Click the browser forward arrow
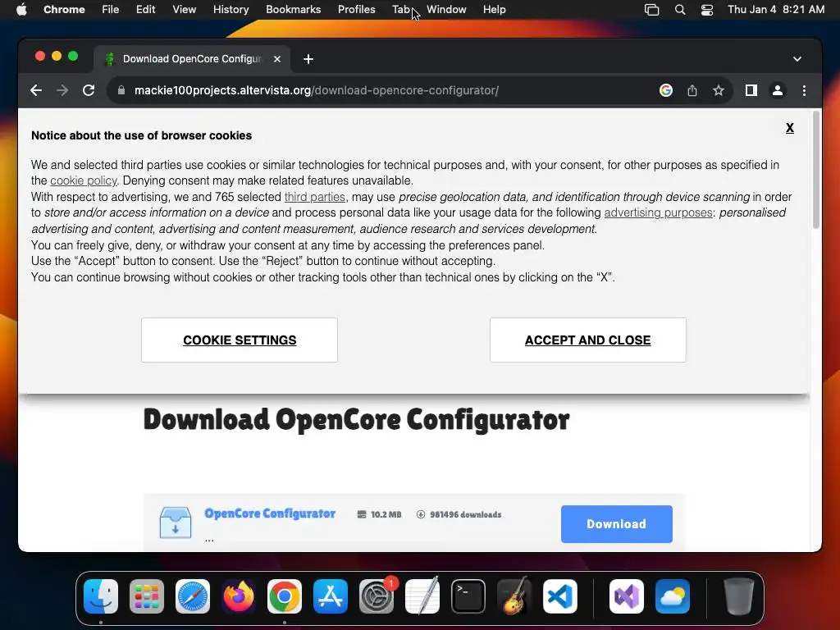840x630 pixels. pos(62,90)
